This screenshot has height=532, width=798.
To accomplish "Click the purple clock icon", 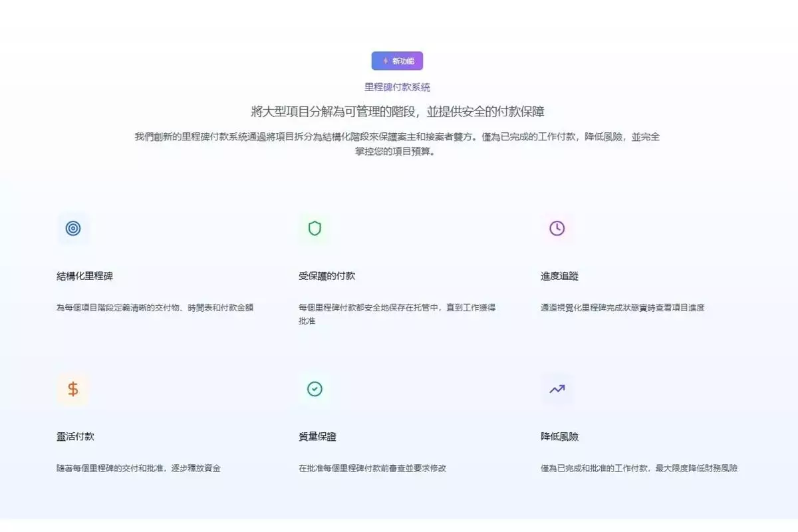I will tap(557, 229).
